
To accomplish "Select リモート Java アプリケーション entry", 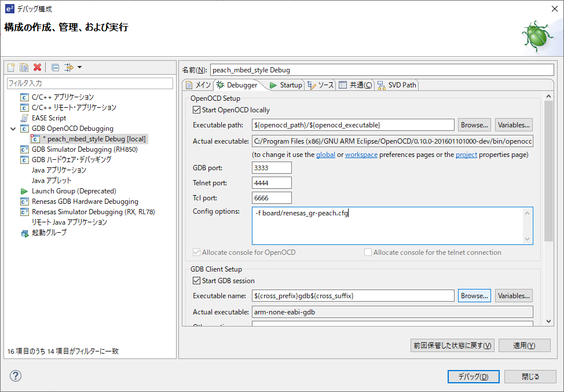I will pyautogui.click(x=69, y=222).
